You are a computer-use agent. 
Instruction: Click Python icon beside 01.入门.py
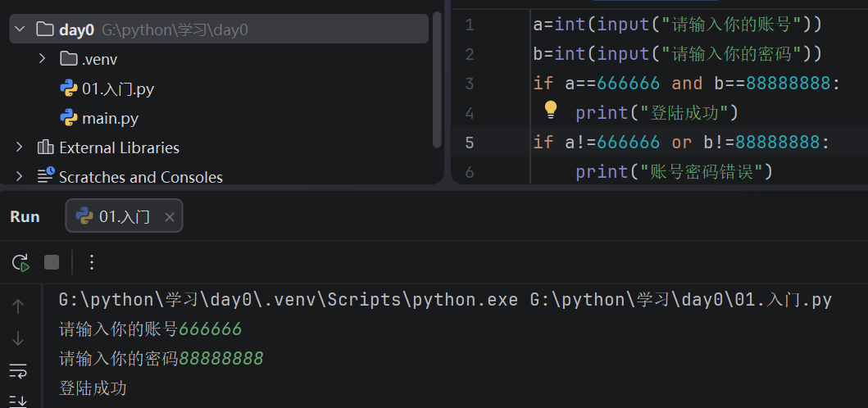click(67, 88)
